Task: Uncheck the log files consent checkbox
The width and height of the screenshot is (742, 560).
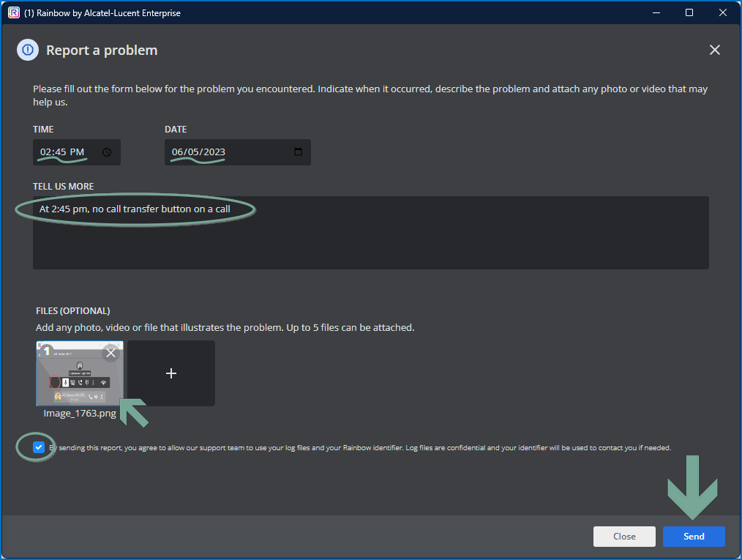Action: coord(39,447)
